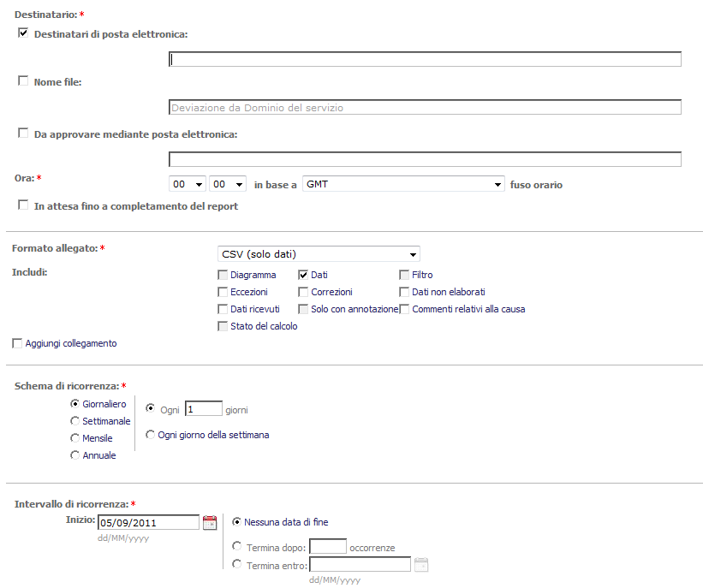The height and width of the screenshot is (588, 703).
Task: Enable Aggiungi collegamento checkbox
Action: (x=17, y=343)
